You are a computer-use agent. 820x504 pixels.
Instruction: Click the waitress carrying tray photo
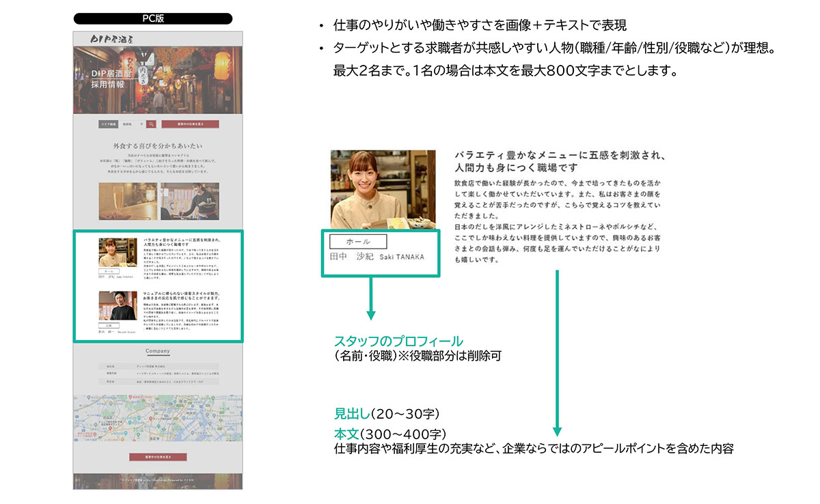coord(190,201)
